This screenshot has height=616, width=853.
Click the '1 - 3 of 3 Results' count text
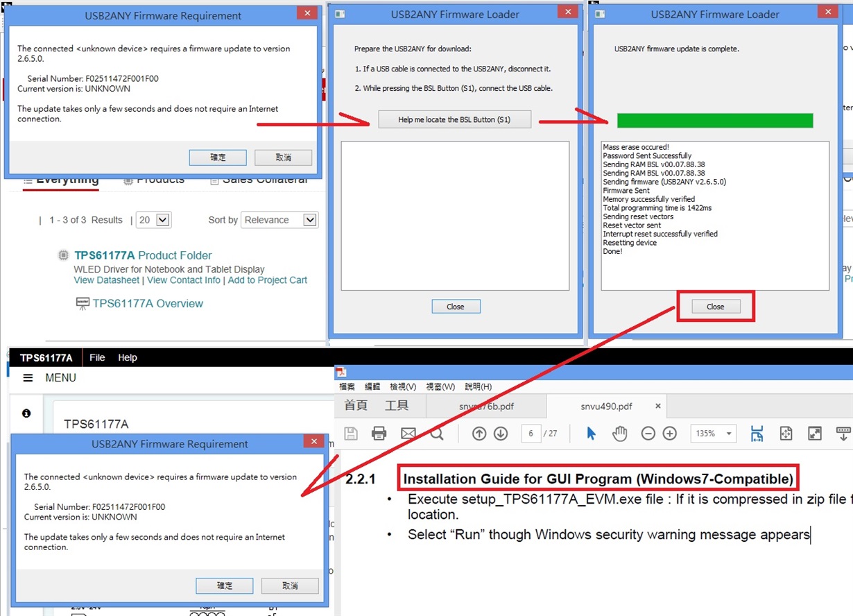click(x=86, y=220)
